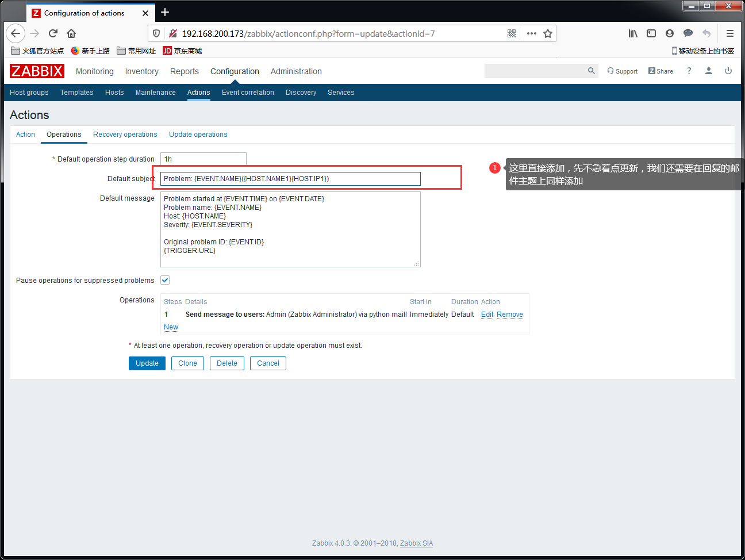Screen dimensions: 745x560
Task: Switch to Update operations tab
Action: pos(198,135)
